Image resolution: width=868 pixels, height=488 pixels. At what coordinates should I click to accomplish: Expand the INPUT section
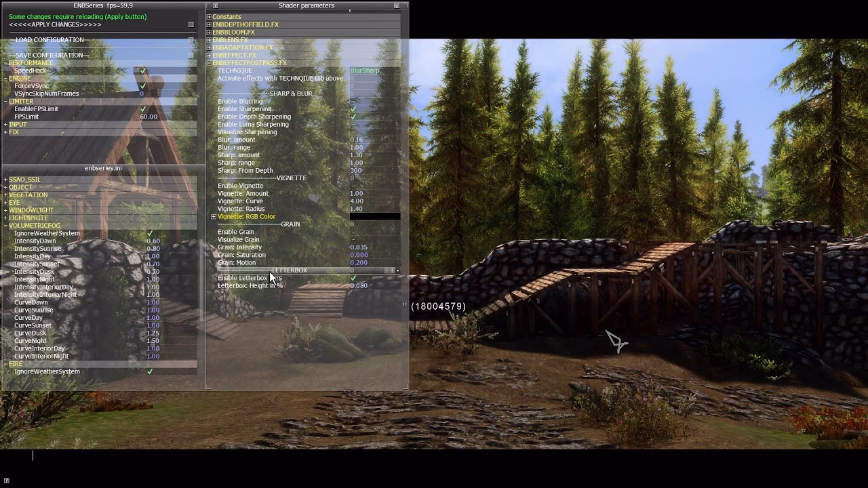click(x=6, y=125)
